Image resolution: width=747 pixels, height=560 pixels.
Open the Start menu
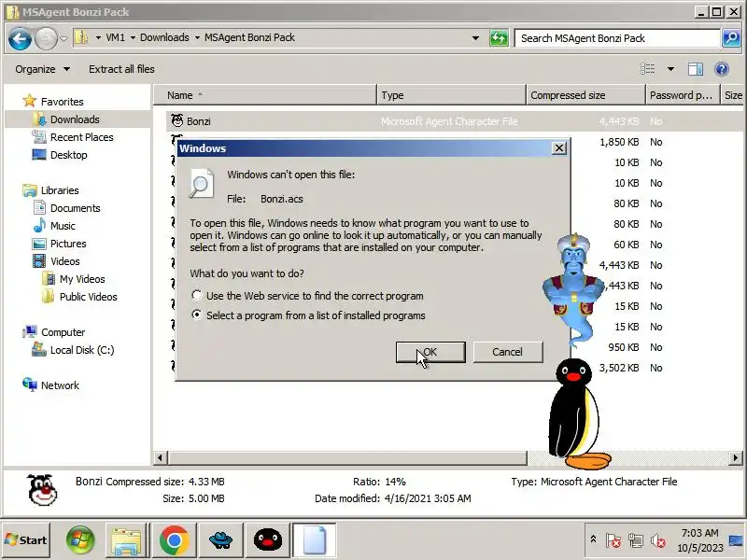26,540
